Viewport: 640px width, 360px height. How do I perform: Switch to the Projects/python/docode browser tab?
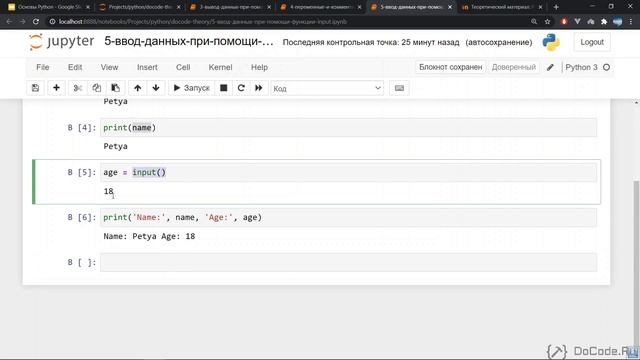click(x=139, y=7)
